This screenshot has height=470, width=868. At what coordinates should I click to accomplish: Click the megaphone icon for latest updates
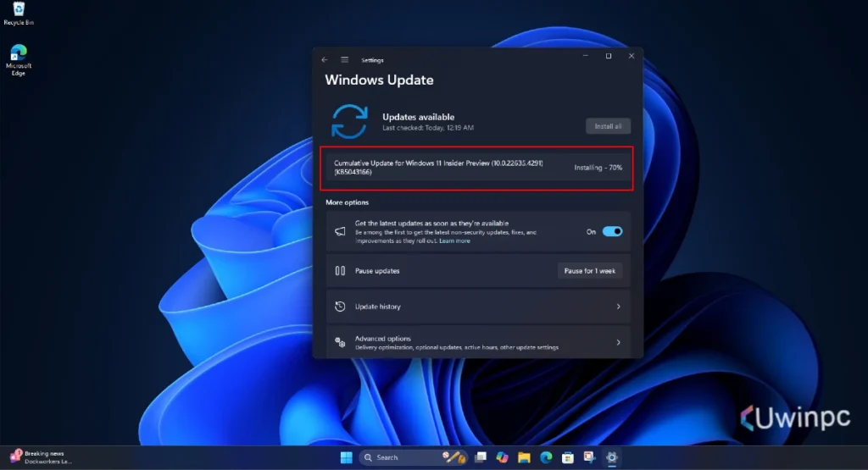[x=340, y=231]
